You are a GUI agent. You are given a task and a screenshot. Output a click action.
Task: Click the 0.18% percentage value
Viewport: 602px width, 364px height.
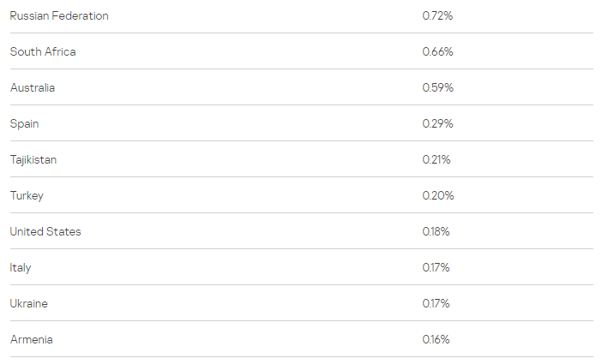click(436, 232)
